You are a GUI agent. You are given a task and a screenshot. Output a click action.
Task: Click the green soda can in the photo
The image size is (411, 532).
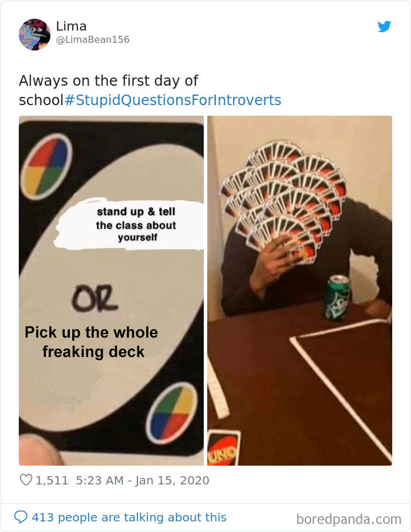[337, 298]
